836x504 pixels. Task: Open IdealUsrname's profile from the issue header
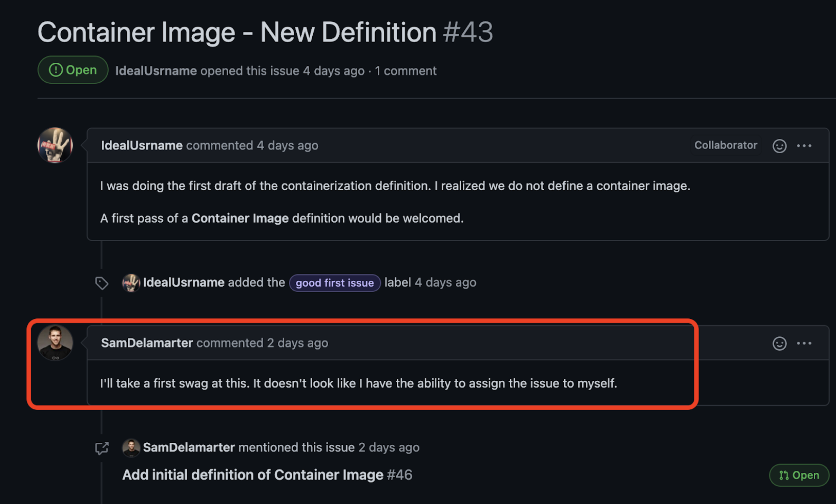click(x=156, y=71)
